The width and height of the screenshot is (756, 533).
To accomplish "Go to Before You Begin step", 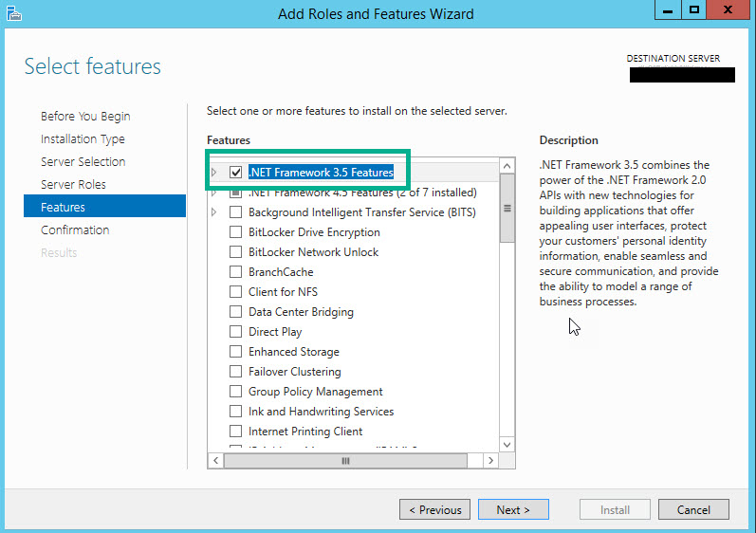I will click(85, 116).
